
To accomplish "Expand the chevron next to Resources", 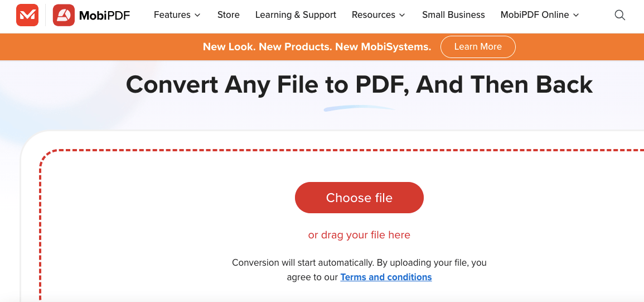I will 402,15.
